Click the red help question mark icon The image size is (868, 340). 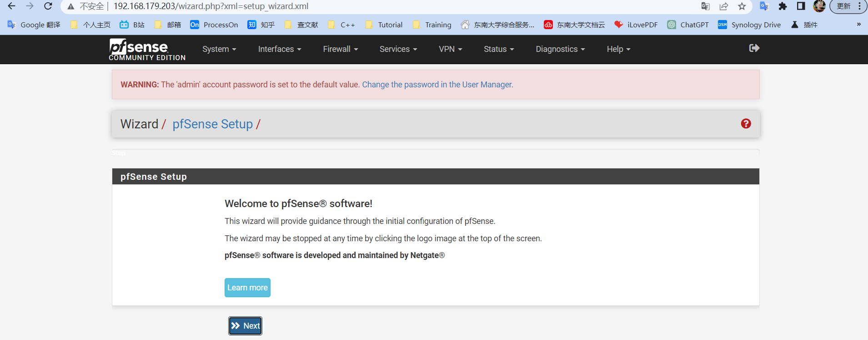click(x=746, y=124)
